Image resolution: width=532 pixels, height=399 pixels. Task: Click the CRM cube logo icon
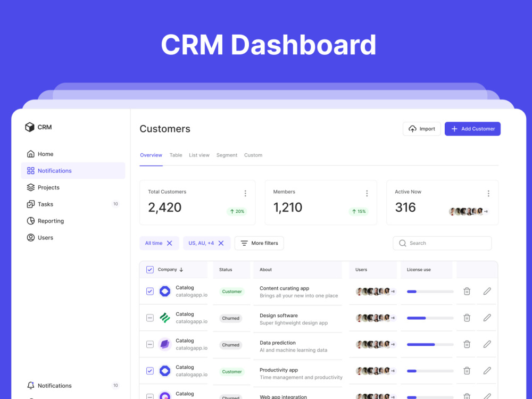pos(30,127)
